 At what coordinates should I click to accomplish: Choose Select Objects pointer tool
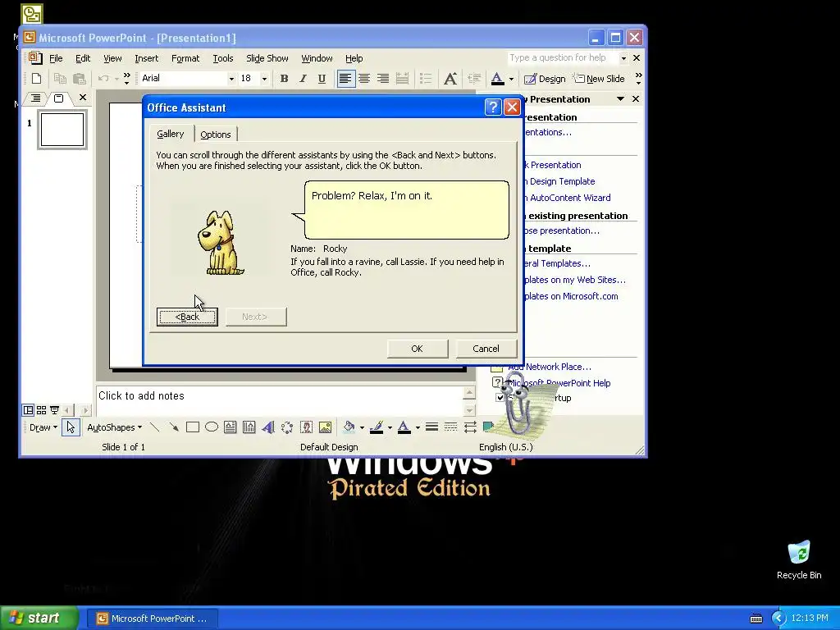coord(71,427)
